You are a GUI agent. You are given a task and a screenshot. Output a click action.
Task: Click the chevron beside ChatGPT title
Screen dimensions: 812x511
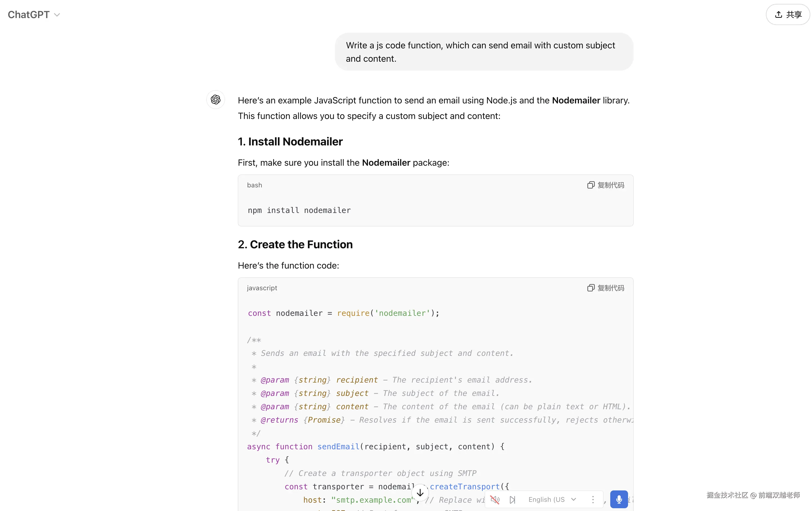57,15
